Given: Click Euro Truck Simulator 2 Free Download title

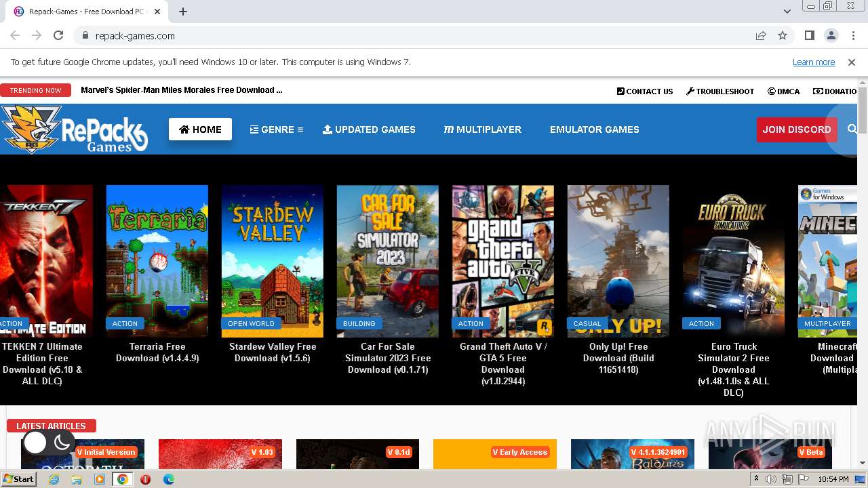Looking at the screenshot, I should tap(734, 369).
